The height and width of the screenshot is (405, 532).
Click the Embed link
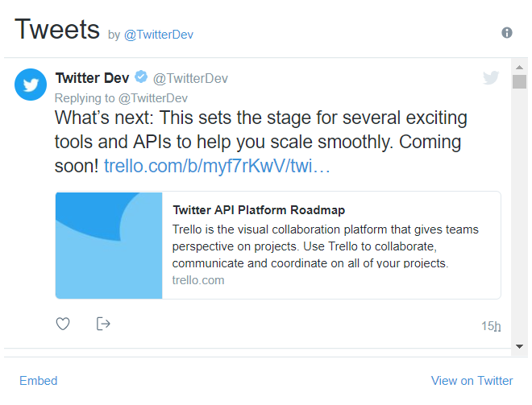tap(39, 381)
